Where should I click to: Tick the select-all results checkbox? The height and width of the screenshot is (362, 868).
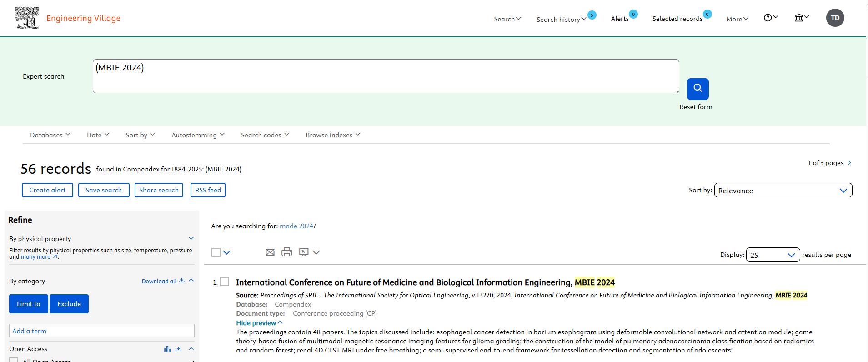coord(216,252)
